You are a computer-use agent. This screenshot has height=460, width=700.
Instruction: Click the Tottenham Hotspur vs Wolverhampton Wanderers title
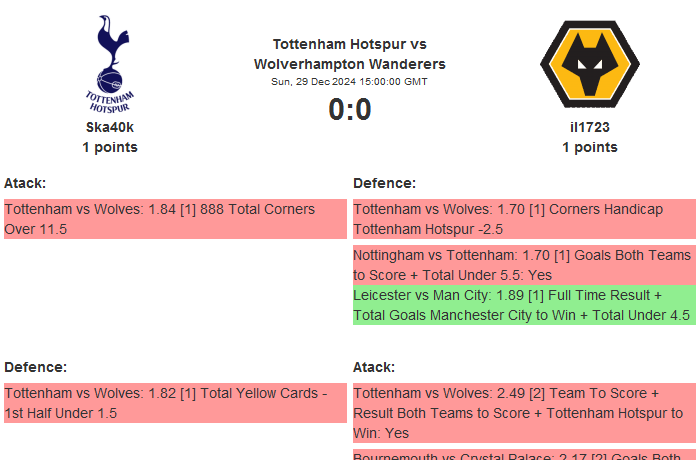tap(350, 54)
